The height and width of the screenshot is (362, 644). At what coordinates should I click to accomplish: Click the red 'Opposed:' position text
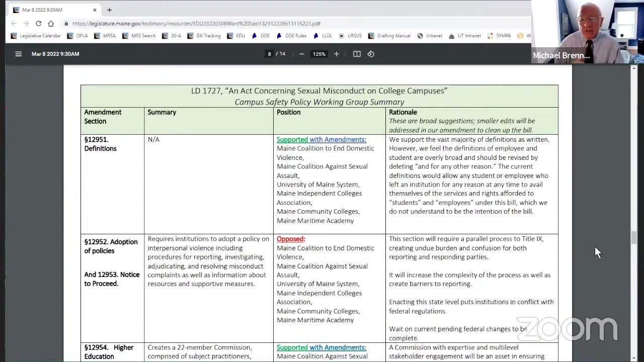pyautogui.click(x=291, y=239)
